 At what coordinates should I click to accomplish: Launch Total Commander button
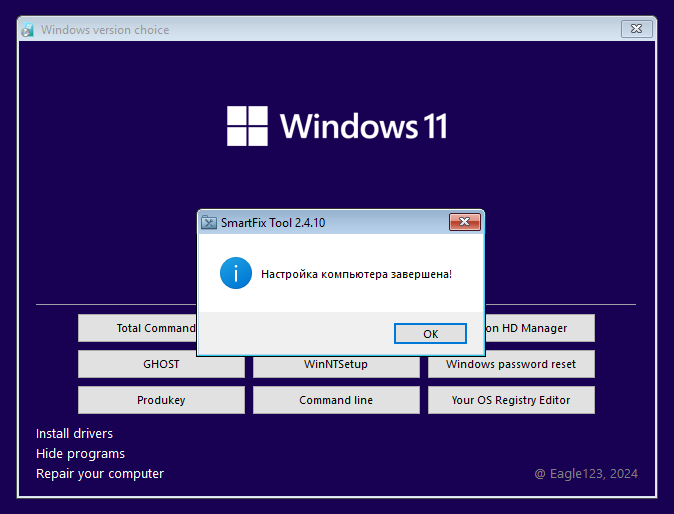coord(137,328)
